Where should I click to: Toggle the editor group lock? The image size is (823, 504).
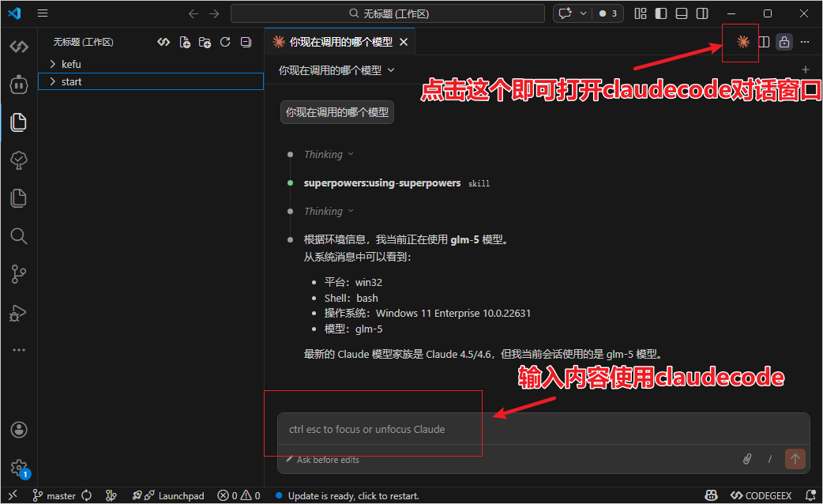click(x=784, y=42)
